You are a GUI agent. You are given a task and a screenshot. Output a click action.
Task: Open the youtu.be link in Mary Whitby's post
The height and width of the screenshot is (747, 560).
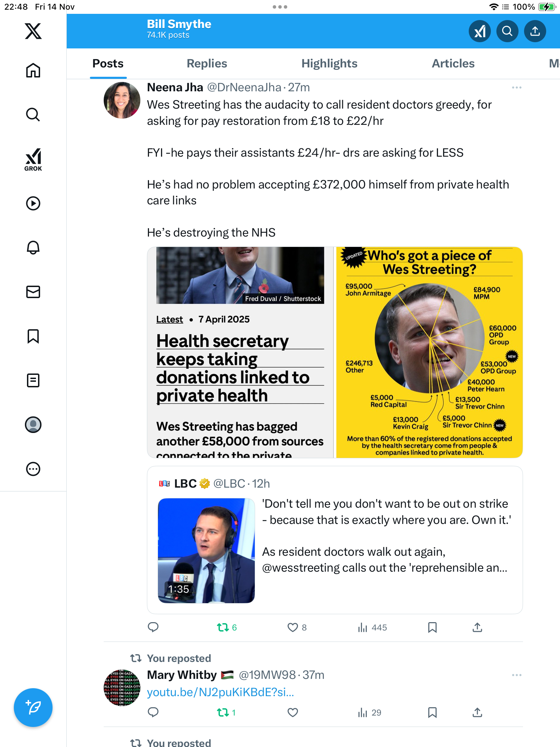pyautogui.click(x=220, y=692)
